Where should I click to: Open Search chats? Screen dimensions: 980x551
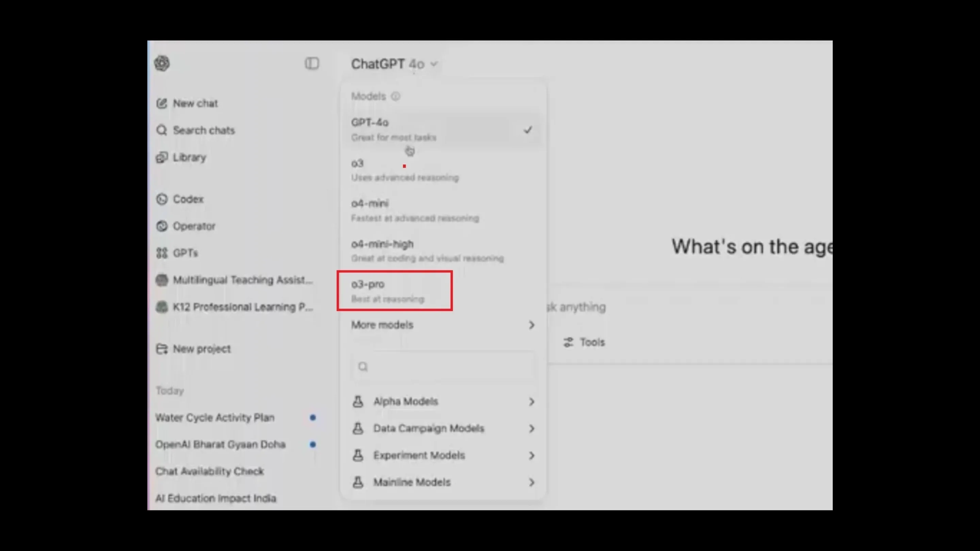point(195,130)
